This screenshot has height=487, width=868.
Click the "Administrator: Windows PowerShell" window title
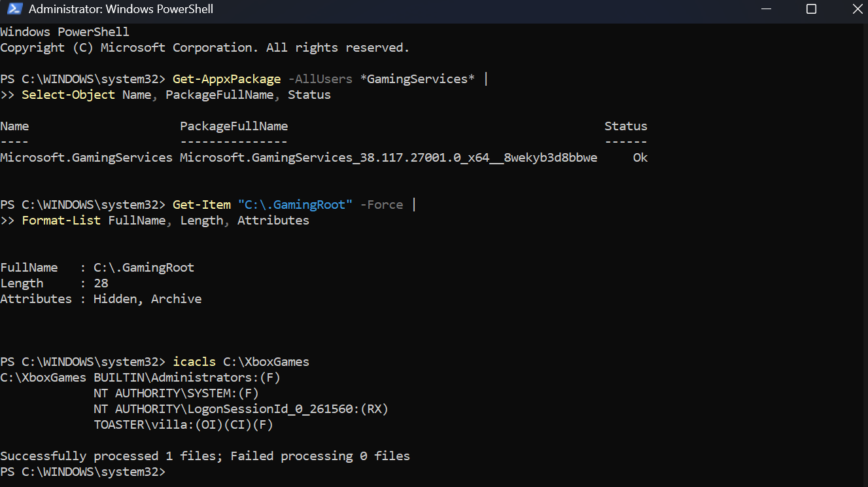click(x=121, y=9)
